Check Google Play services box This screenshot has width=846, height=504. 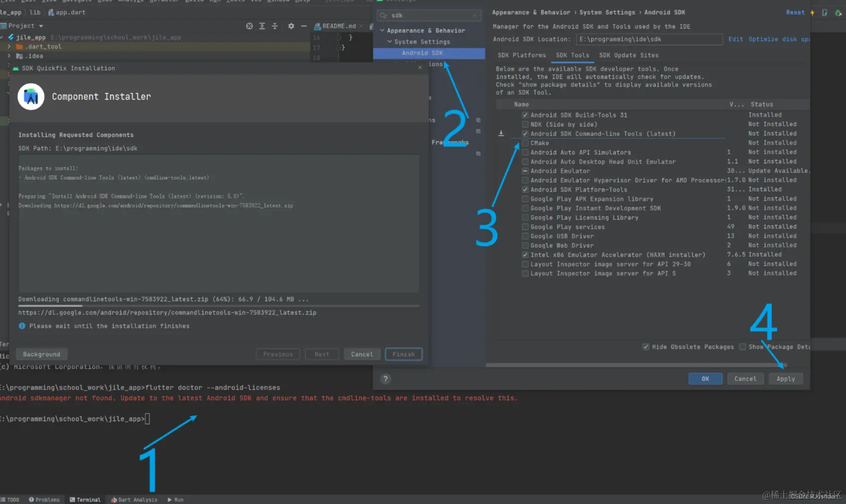[525, 227]
